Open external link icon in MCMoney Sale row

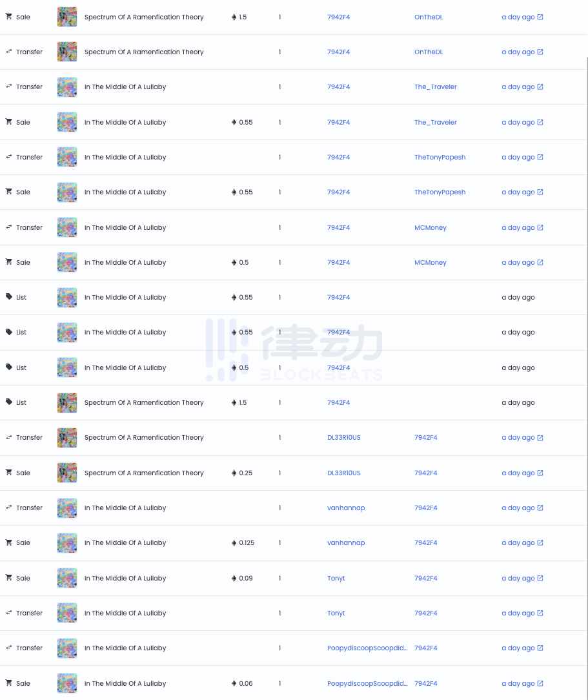tap(540, 262)
